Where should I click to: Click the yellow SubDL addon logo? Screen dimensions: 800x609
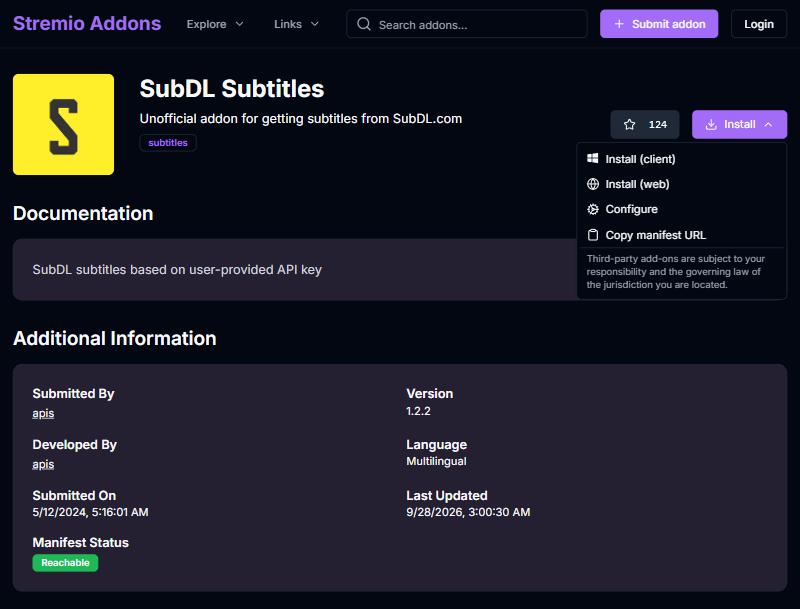(x=63, y=124)
